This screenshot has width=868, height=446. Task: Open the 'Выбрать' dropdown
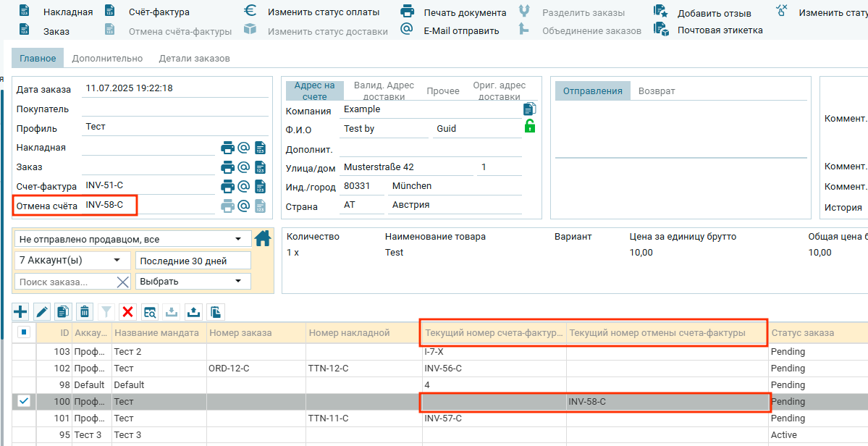pos(193,282)
